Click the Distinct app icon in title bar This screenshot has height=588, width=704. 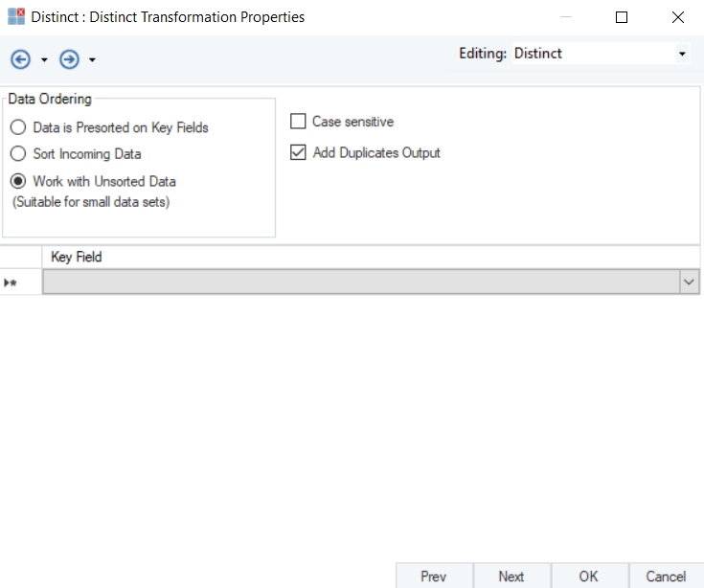tap(16, 17)
